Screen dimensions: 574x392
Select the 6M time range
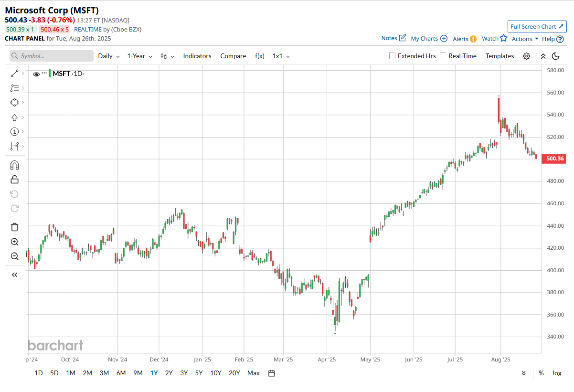click(121, 373)
